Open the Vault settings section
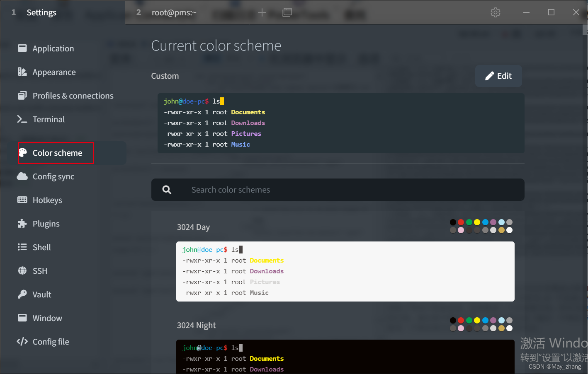The width and height of the screenshot is (588, 374). (42, 294)
